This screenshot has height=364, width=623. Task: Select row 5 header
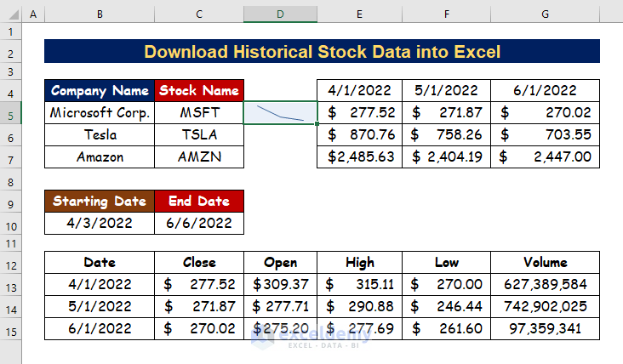click(x=10, y=112)
